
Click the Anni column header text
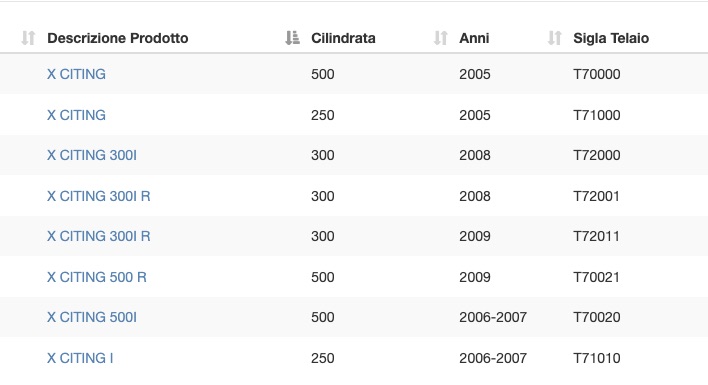coord(474,38)
